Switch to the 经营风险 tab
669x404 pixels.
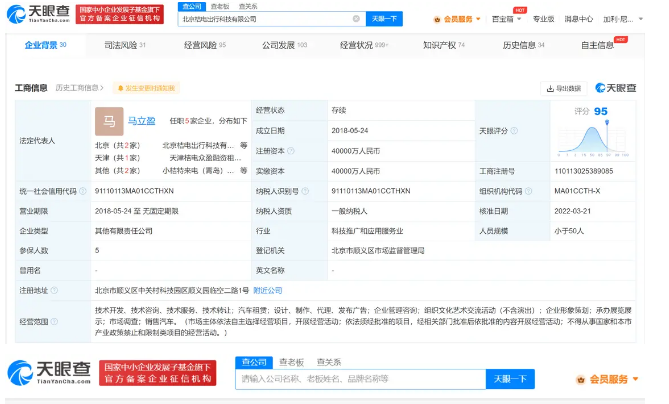point(205,45)
